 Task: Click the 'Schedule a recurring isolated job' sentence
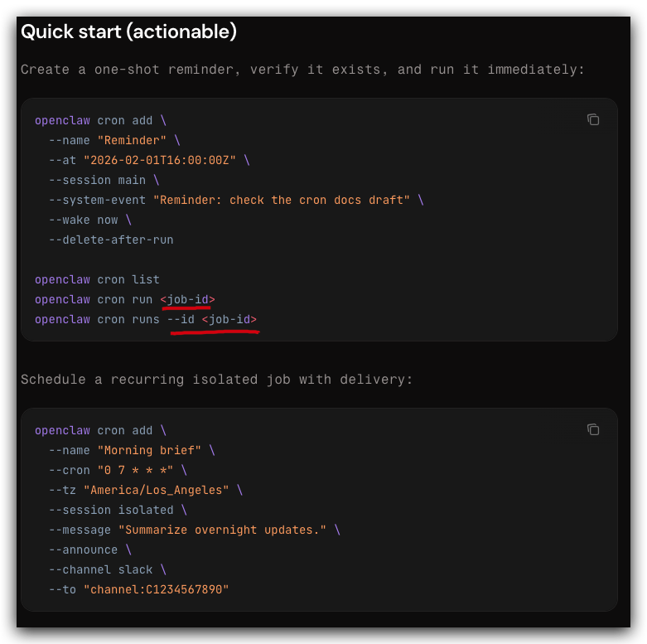point(216,380)
